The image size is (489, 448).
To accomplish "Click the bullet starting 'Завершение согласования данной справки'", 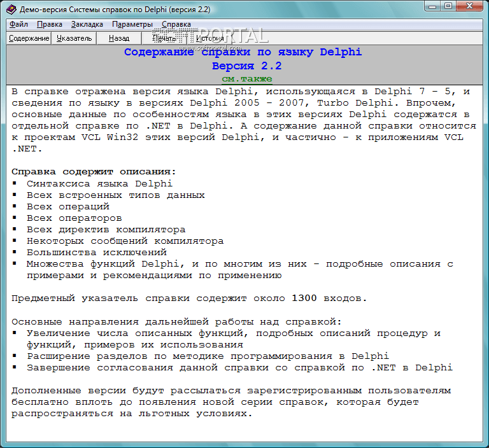I will click(239, 368).
